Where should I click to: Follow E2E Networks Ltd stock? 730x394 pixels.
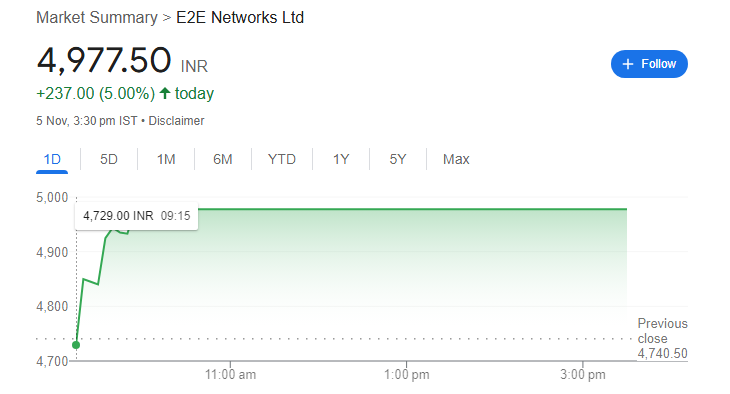[649, 64]
